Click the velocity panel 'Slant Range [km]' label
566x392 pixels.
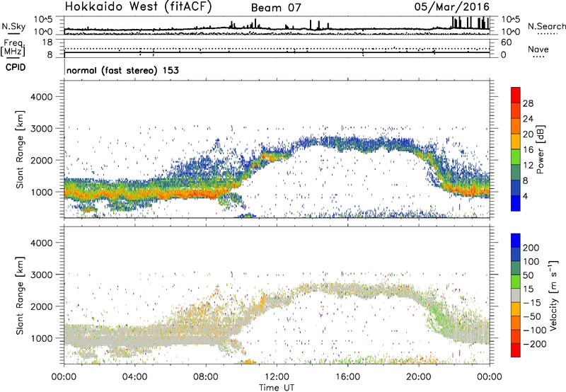(x=20, y=296)
